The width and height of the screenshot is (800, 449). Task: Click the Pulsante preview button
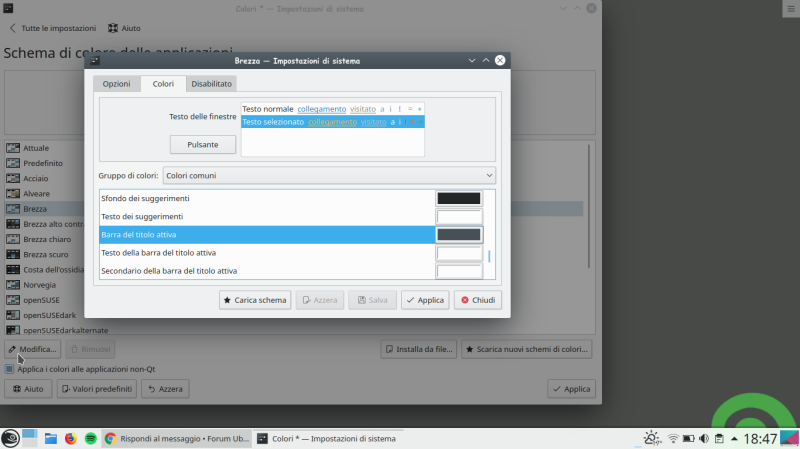coord(203,144)
